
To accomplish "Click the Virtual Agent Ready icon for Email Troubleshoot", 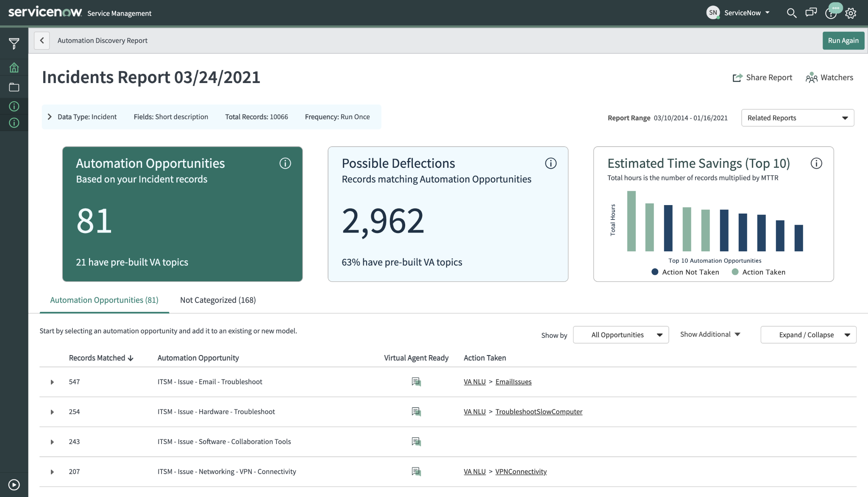I will click(416, 381).
